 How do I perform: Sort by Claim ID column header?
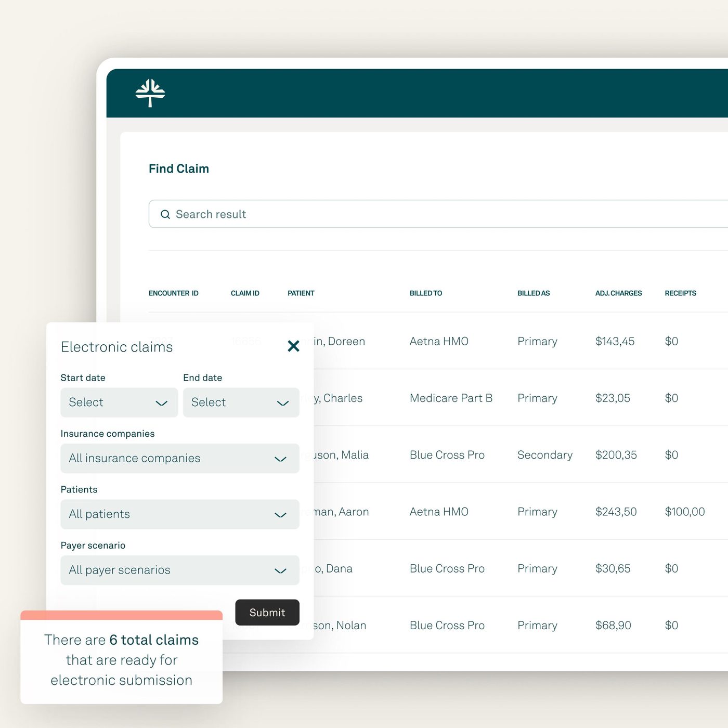pyautogui.click(x=245, y=293)
